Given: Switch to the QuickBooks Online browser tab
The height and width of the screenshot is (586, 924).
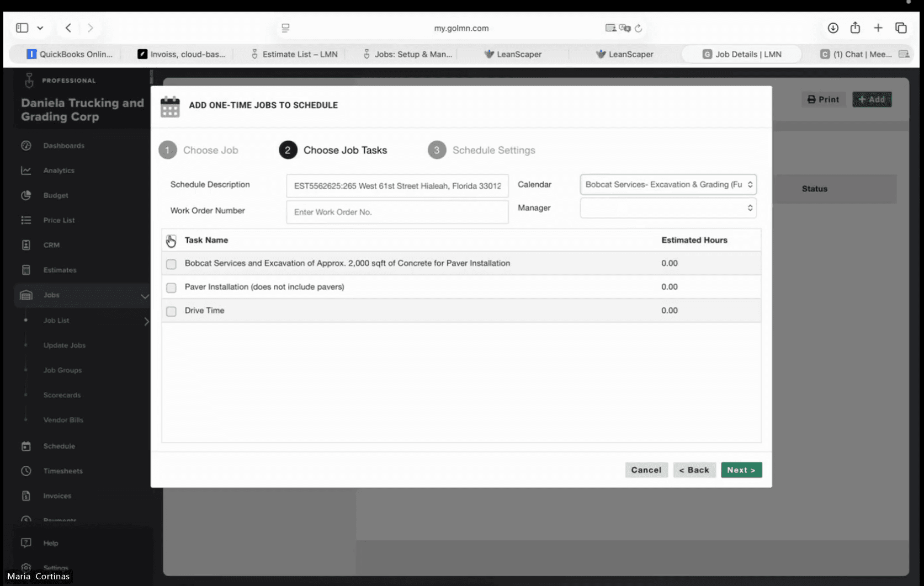Looking at the screenshot, I should (70, 54).
